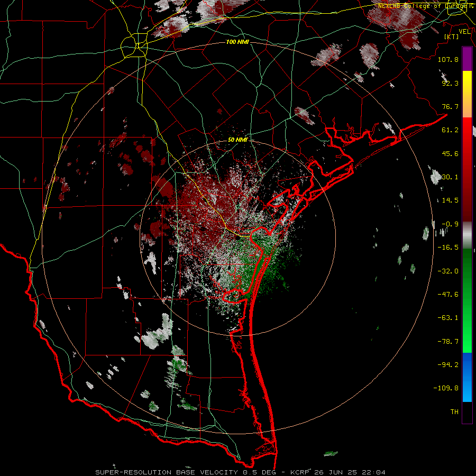
Task: Select the 45.6 value on the velocity scale
Action: (450, 153)
